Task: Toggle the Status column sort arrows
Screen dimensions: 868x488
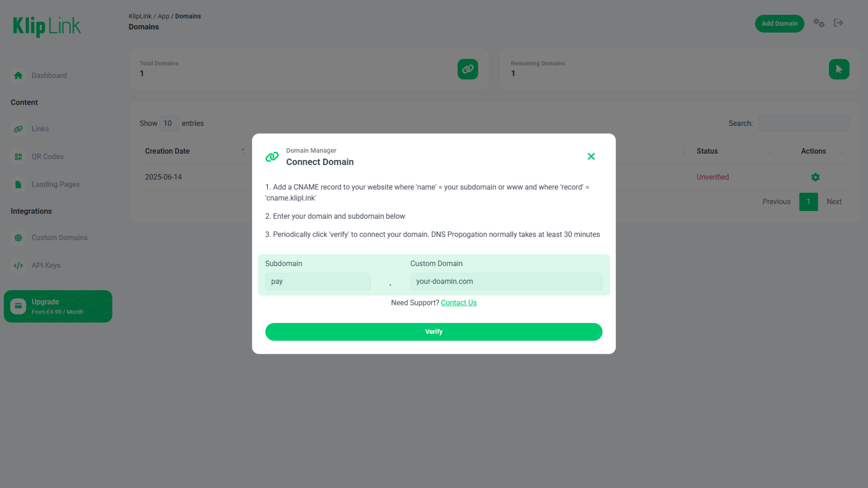Action: pos(770,151)
